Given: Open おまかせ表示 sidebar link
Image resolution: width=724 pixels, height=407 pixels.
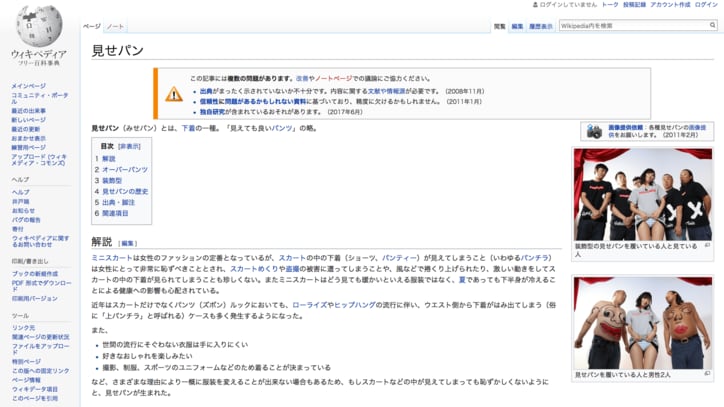Looking at the screenshot, I should 29,139.
